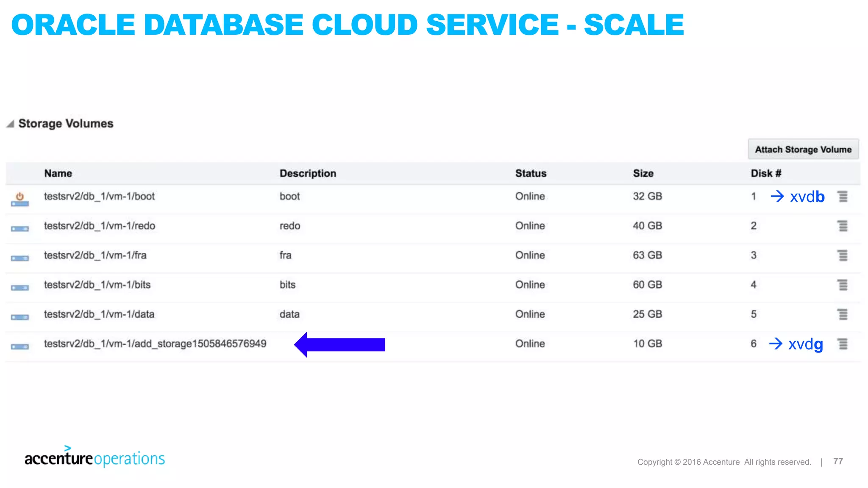The width and height of the screenshot is (868, 488).
Task: Open menu for add_storage1505846576949 volume
Action: point(843,344)
